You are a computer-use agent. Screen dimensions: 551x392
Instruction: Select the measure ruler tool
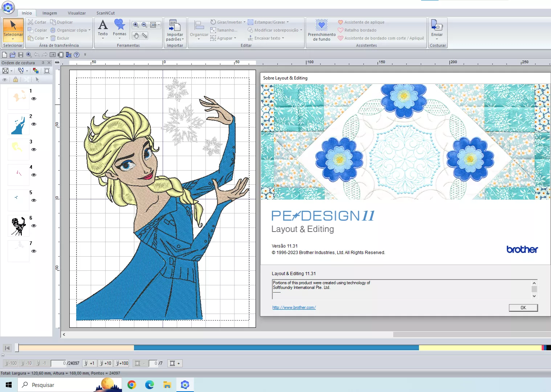[144, 36]
